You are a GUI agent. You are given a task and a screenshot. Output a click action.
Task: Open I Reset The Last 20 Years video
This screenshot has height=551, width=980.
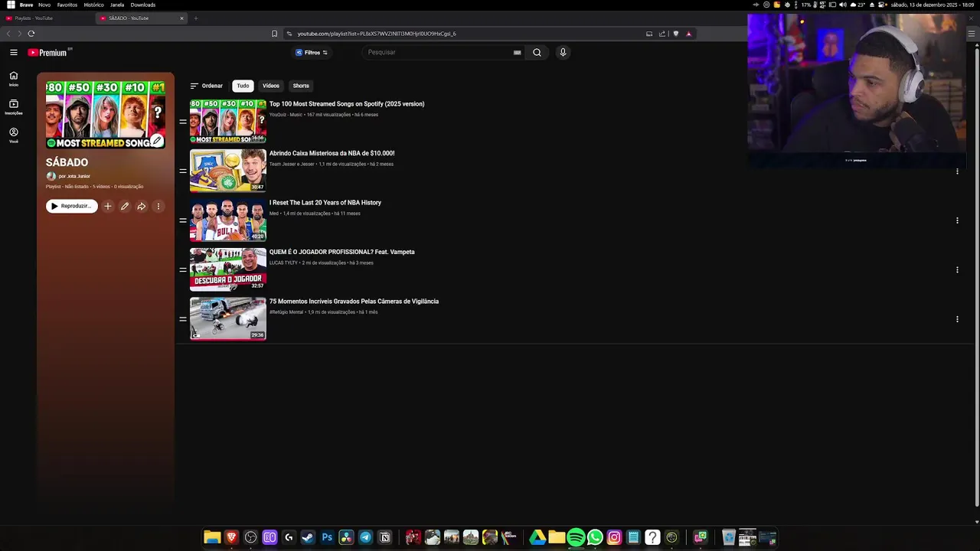pyautogui.click(x=325, y=203)
